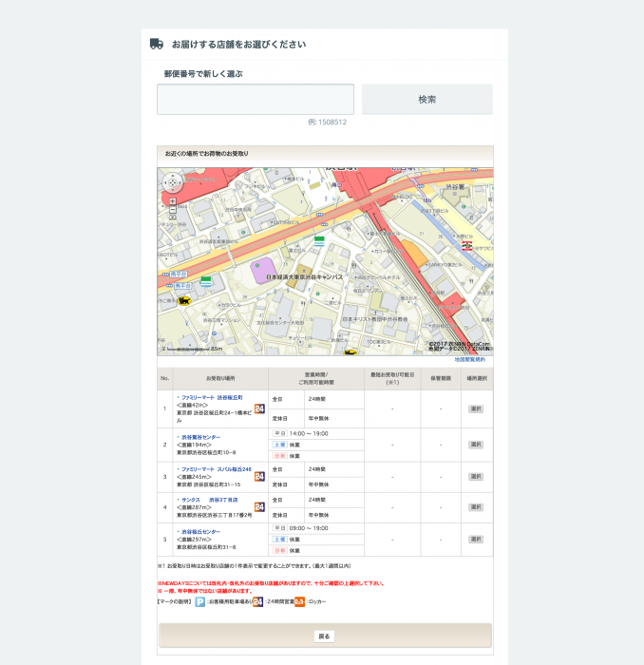Open the 渋谷桜丘センター link in row 5
Image resolution: width=644 pixels, height=665 pixels.
click(201, 532)
